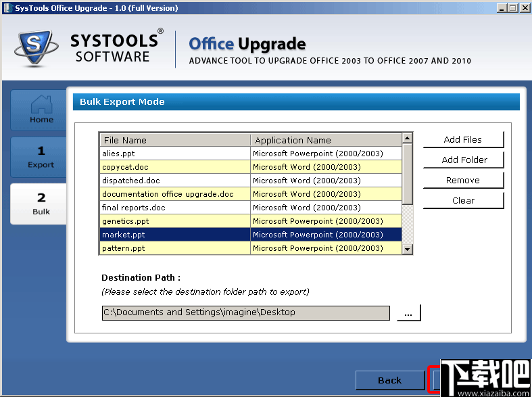Viewport: 532px width, 397px height.
Task: Click Microsoft Powerpoint cell for genetics.ppt
Action: click(x=326, y=221)
